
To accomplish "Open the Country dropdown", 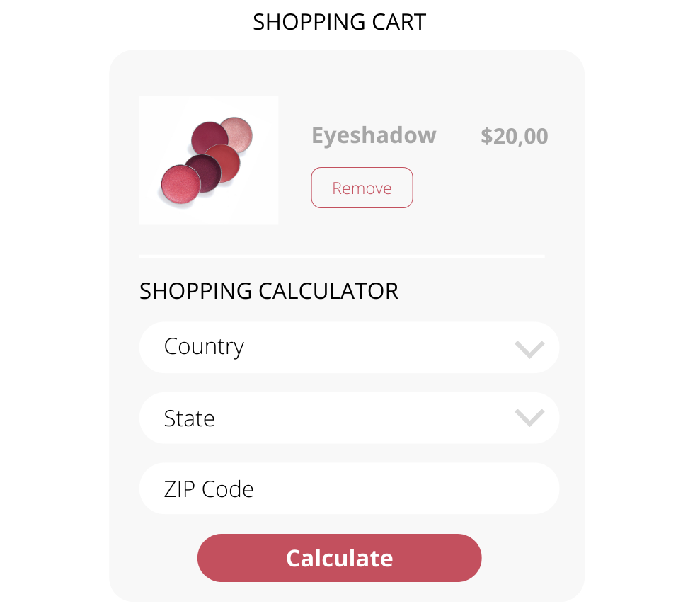I will pos(349,348).
